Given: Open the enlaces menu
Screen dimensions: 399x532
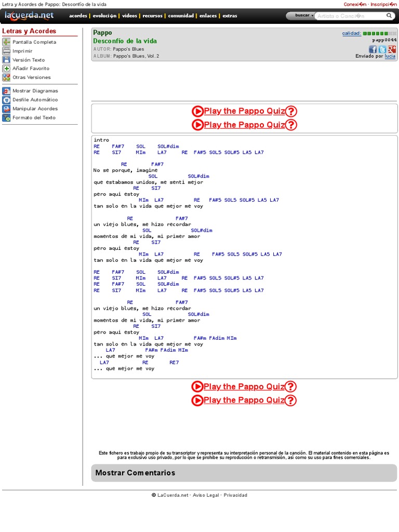Looking at the screenshot, I should pos(208,16).
